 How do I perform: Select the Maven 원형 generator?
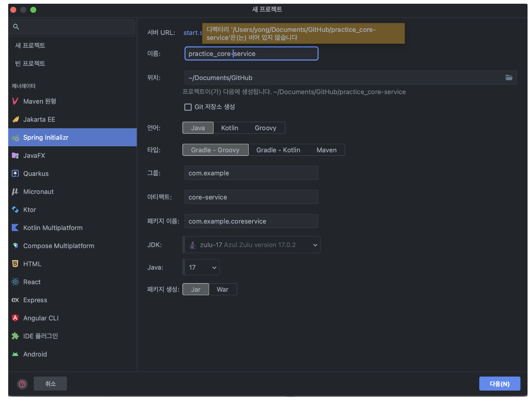tap(73, 101)
